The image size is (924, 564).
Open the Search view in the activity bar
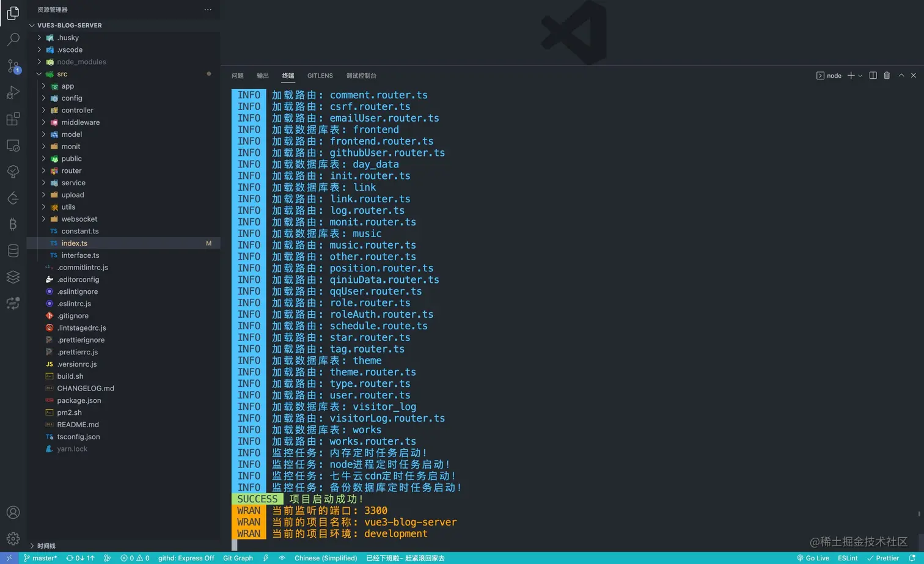[13, 40]
